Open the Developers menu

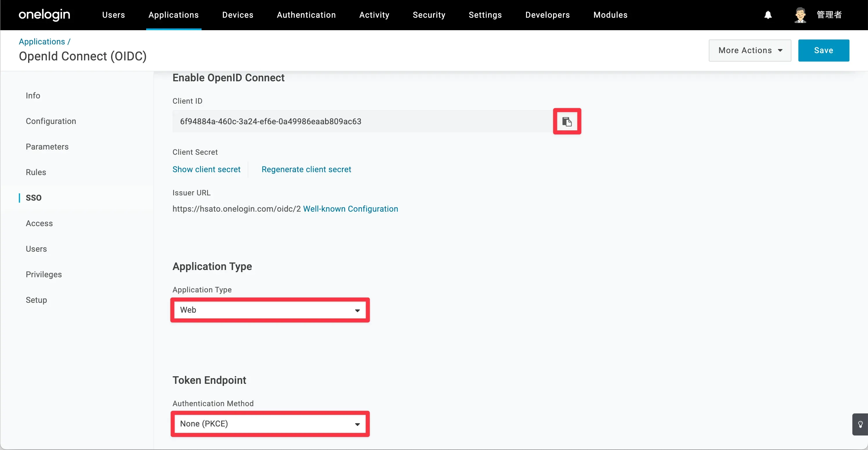(x=547, y=15)
